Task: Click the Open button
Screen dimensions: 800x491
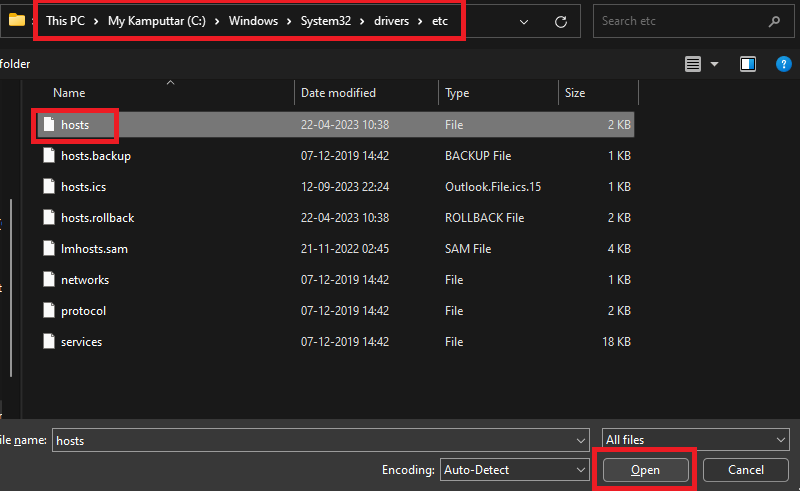Action: (645, 470)
